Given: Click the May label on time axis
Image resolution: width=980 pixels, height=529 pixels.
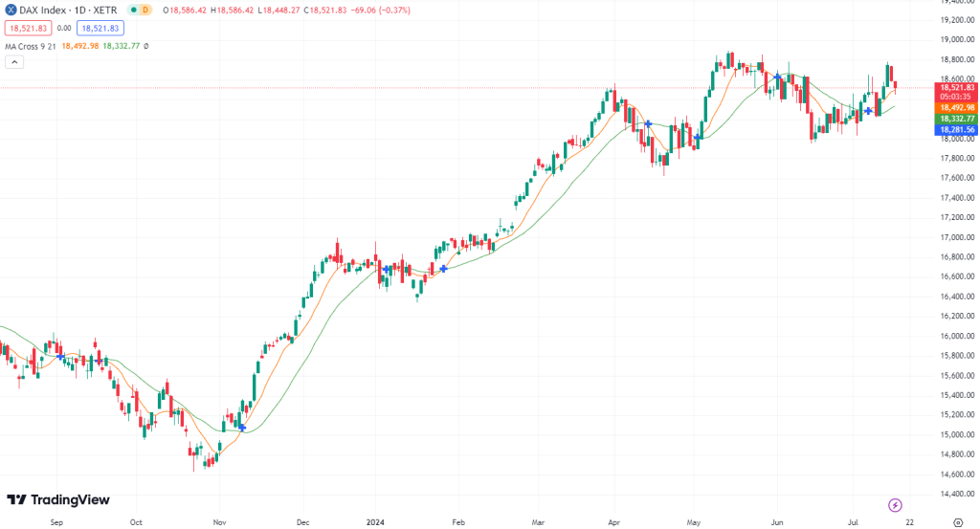Looking at the screenshot, I should coord(693,522).
